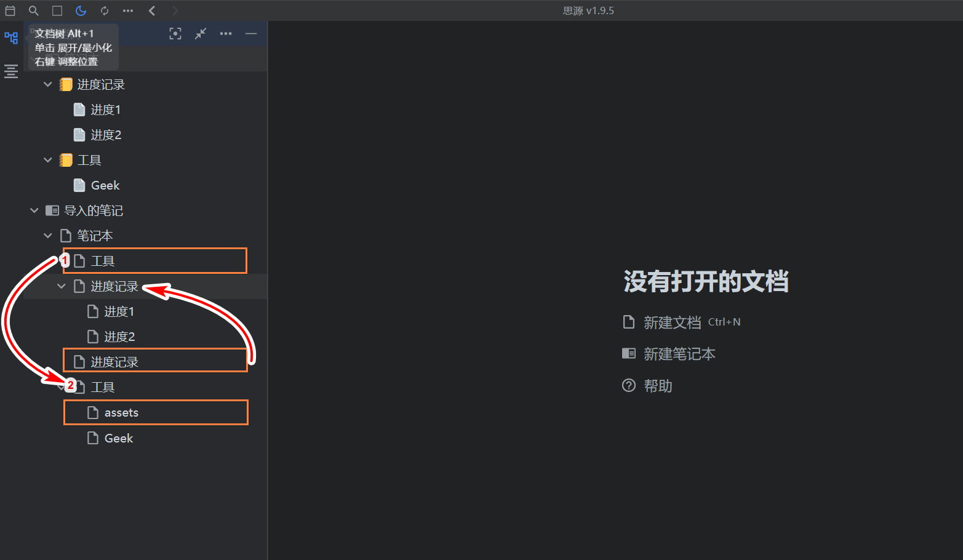Viewport: 963px width, 560px height.
Task: Collapse the 进度记录 notebook
Action: tap(47, 84)
